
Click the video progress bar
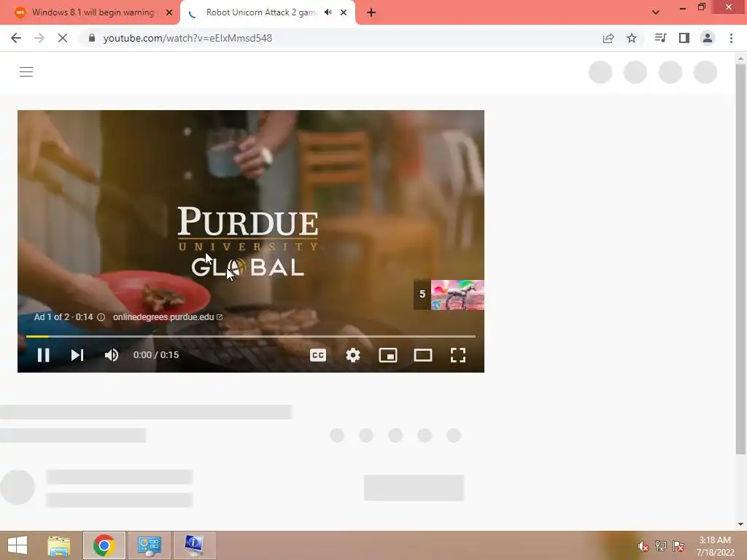click(x=251, y=336)
